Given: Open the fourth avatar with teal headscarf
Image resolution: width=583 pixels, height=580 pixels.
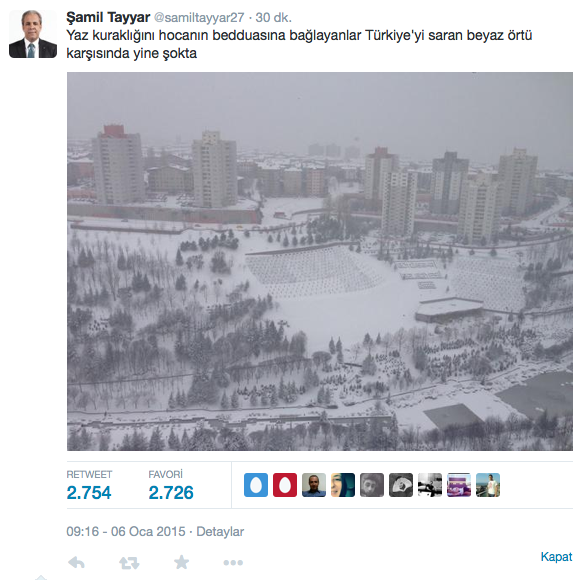Looking at the screenshot, I should tap(343, 485).
